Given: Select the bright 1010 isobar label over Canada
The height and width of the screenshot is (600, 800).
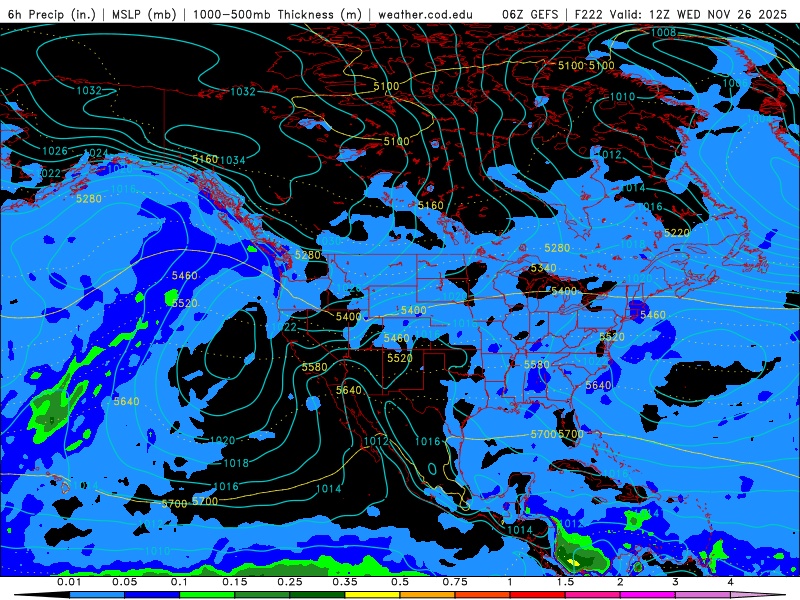Looking at the screenshot, I should [622, 97].
